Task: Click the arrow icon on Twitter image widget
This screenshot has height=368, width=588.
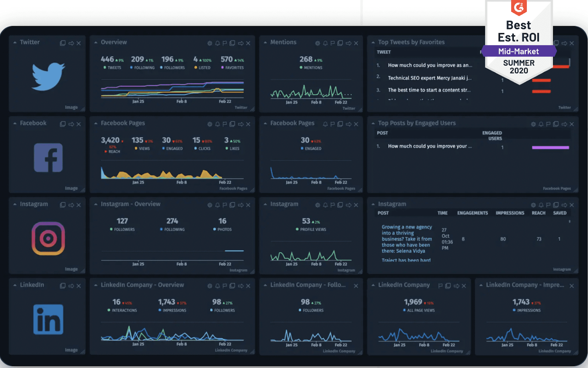Action: (x=71, y=43)
